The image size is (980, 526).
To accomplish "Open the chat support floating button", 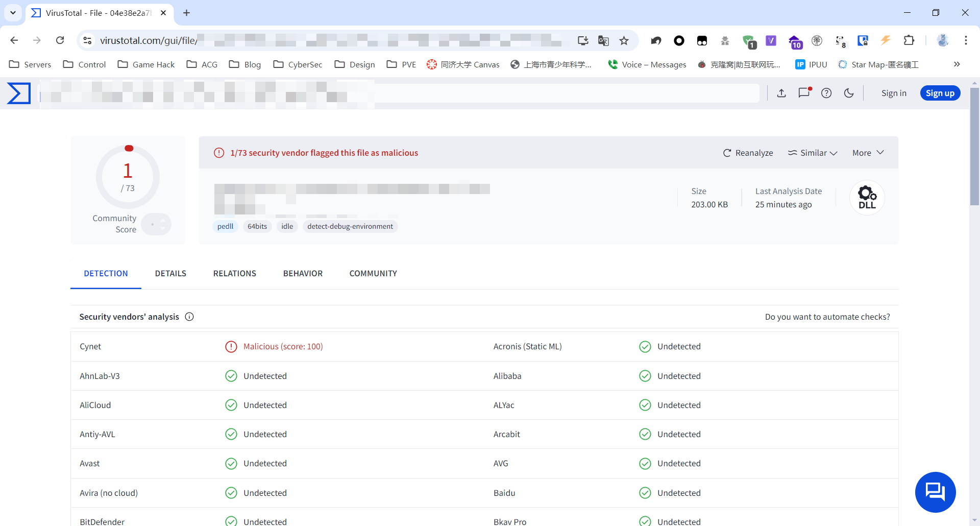I will click(935, 492).
